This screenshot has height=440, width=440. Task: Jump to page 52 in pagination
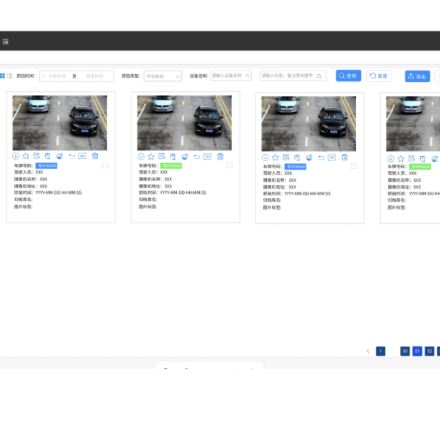point(429,351)
